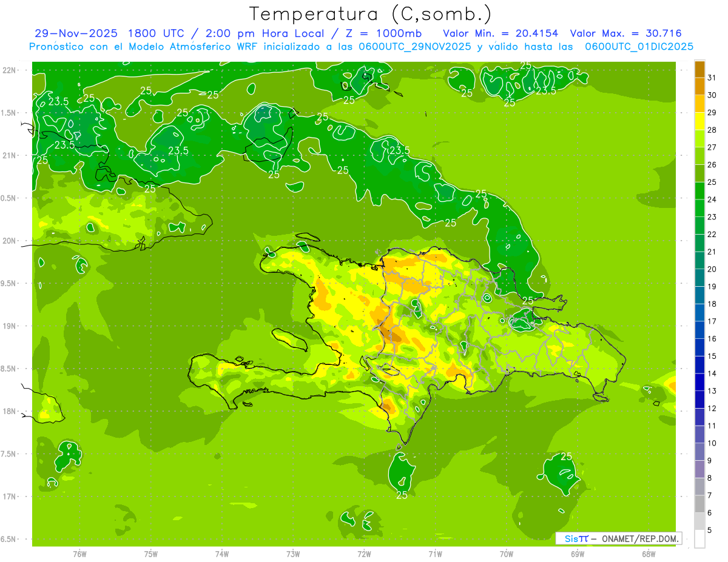
Task: Click the "Temperatura (C,somb.)" map title
Action: click(370, 14)
